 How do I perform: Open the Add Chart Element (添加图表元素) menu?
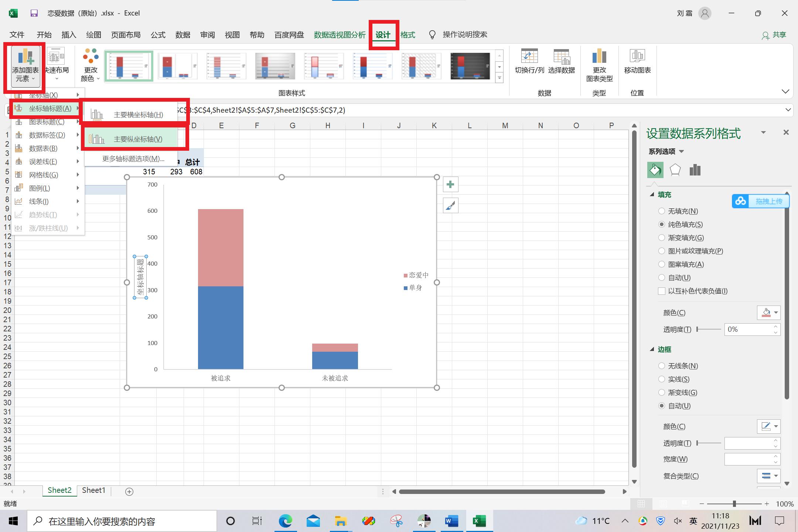[25, 66]
